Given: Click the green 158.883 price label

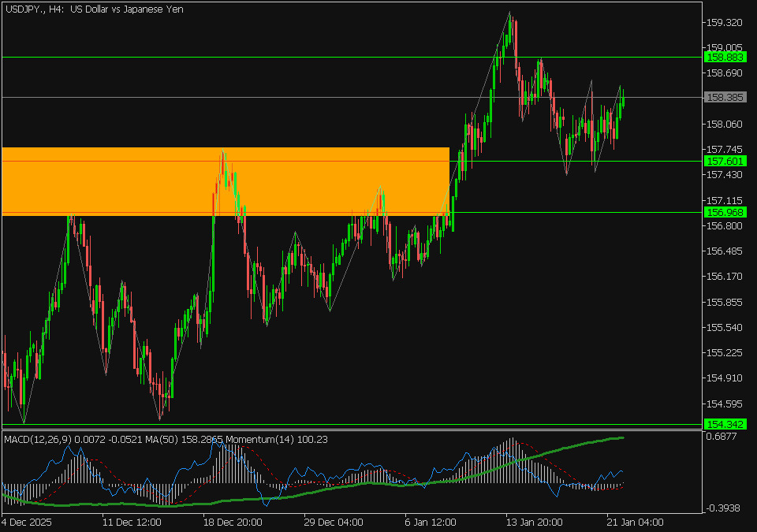Looking at the screenshot, I should click(723, 58).
